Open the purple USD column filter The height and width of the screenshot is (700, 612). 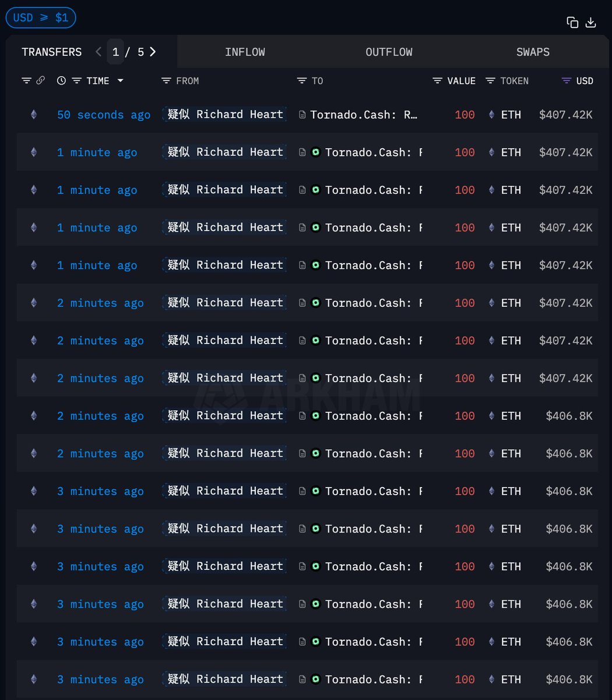(566, 80)
